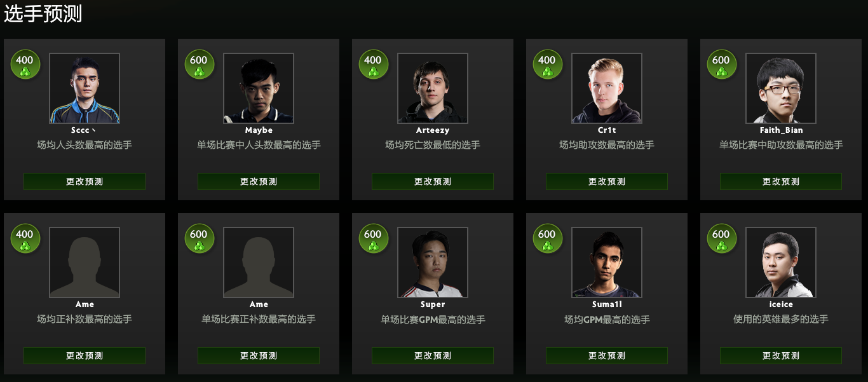Change the prediction for Arteezy
The height and width of the screenshot is (382, 868).
point(433,181)
